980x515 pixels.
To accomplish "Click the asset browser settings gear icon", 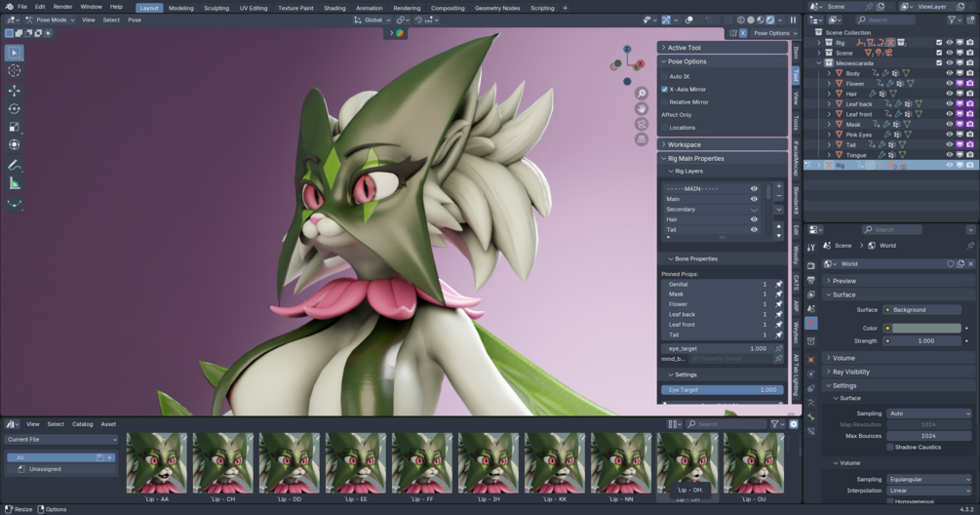I will [x=794, y=423].
